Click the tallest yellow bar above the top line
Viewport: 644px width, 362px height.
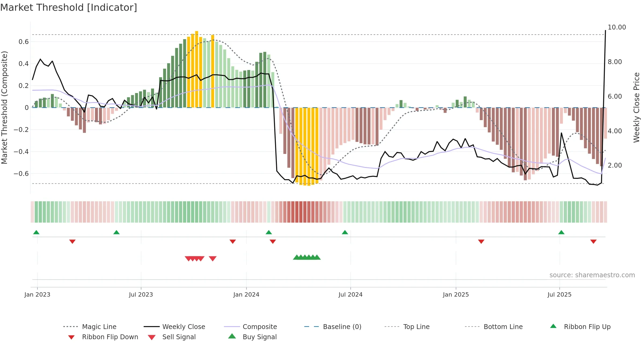click(197, 69)
